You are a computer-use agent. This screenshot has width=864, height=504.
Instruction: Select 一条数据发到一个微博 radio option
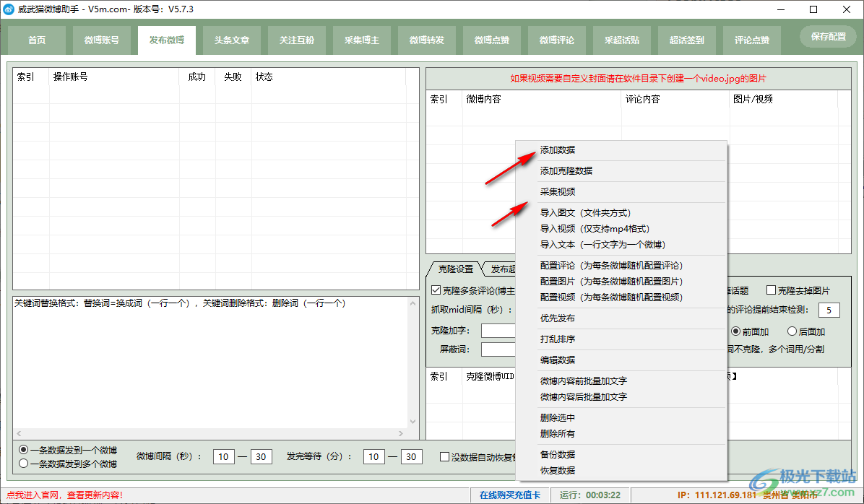[x=24, y=450]
